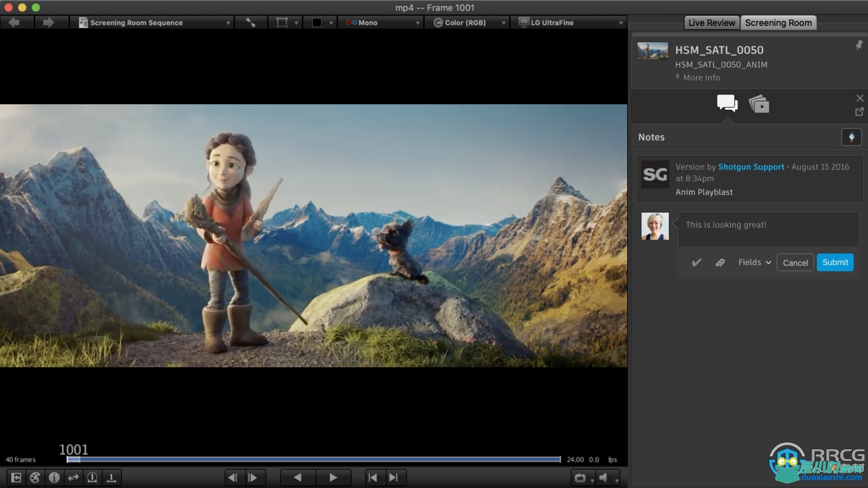Viewport: 868px width, 488px height.
Task: Click into the note text field
Action: pyautogui.click(x=768, y=229)
